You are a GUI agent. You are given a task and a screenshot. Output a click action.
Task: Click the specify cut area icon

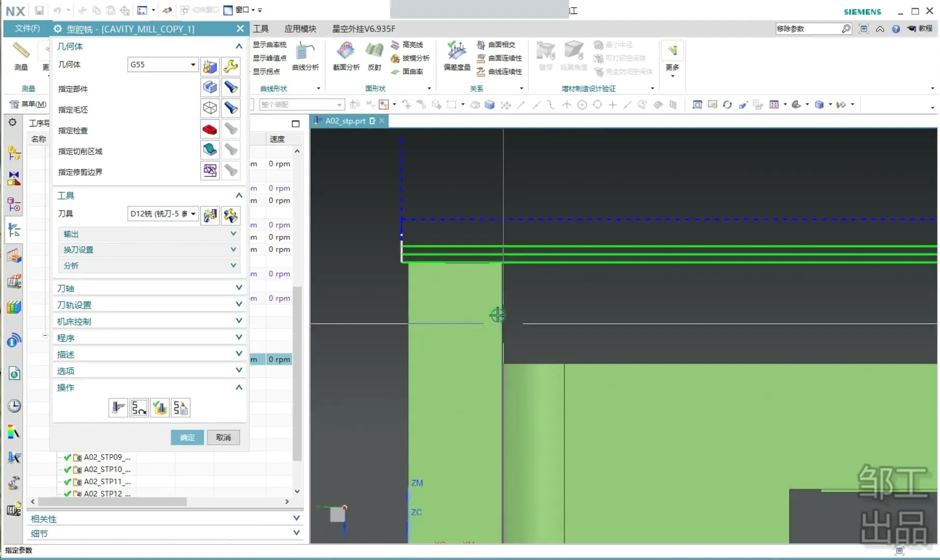pos(210,150)
